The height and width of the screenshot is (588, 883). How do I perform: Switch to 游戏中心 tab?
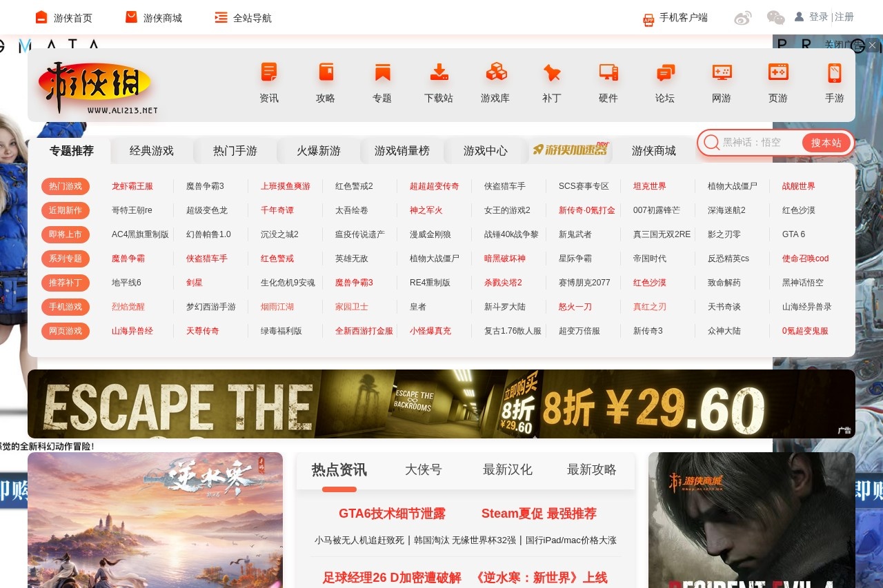point(486,150)
